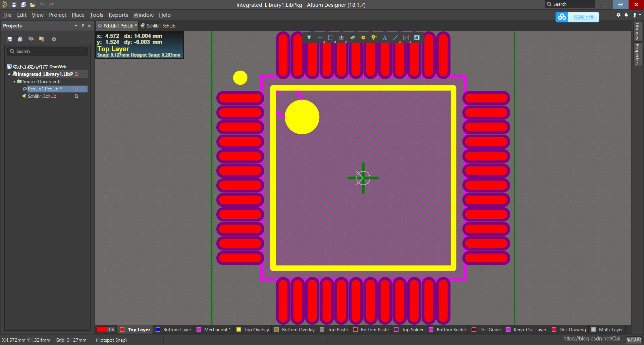Close the Projects panel

(89, 26)
